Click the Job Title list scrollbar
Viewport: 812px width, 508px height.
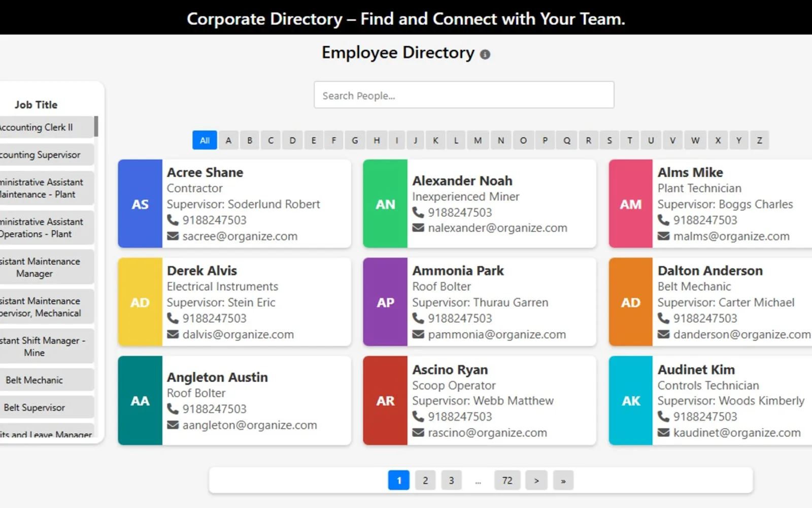96,126
